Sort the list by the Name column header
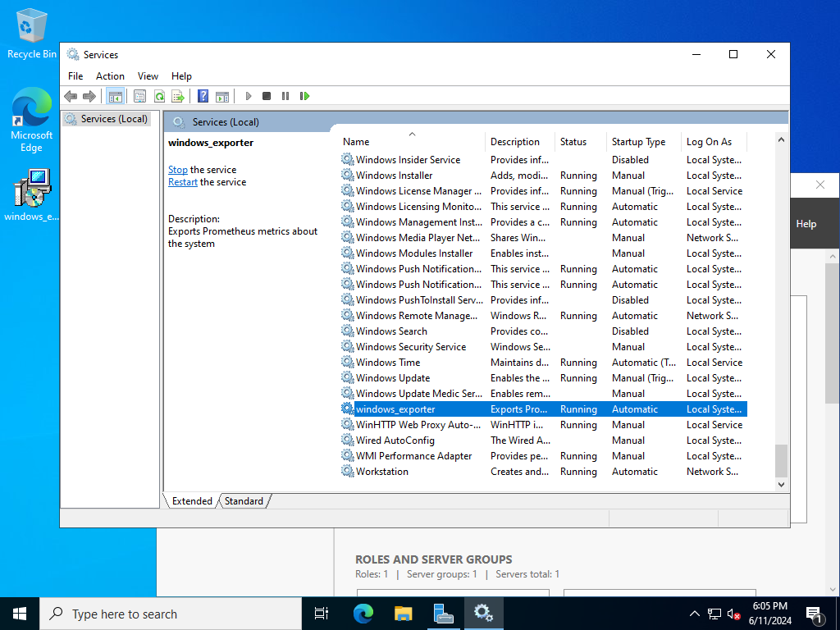840x630 pixels. pyautogui.click(x=356, y=142)
